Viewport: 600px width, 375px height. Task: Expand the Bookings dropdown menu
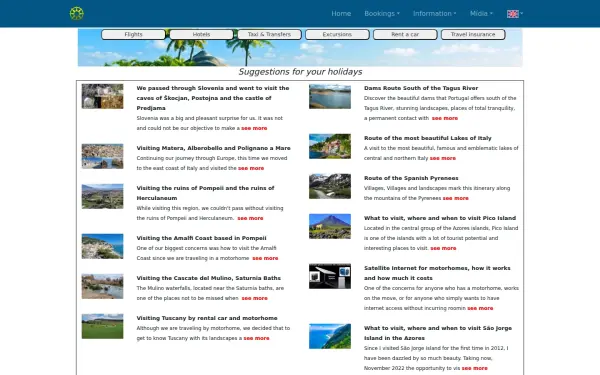click(382, 13)
